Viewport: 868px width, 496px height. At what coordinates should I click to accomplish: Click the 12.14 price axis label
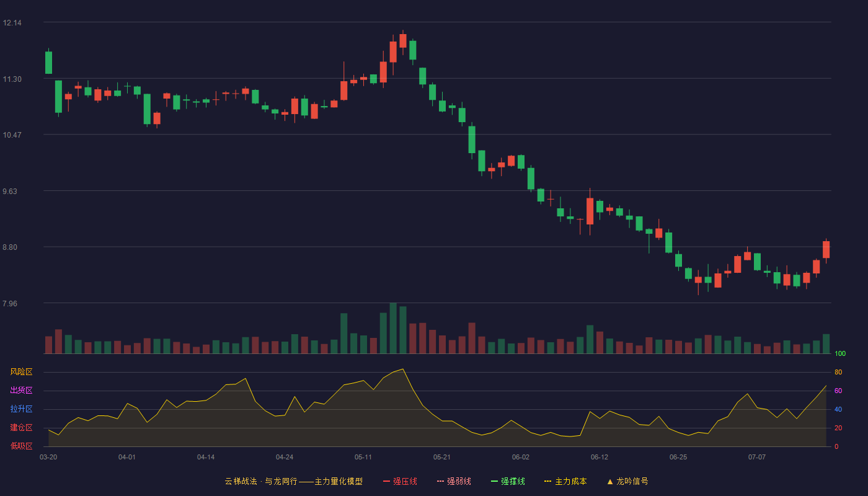point(12,23)
